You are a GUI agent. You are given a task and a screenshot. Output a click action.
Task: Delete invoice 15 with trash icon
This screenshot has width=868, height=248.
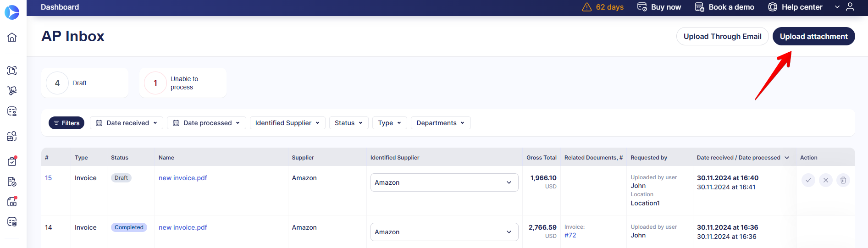843,180
